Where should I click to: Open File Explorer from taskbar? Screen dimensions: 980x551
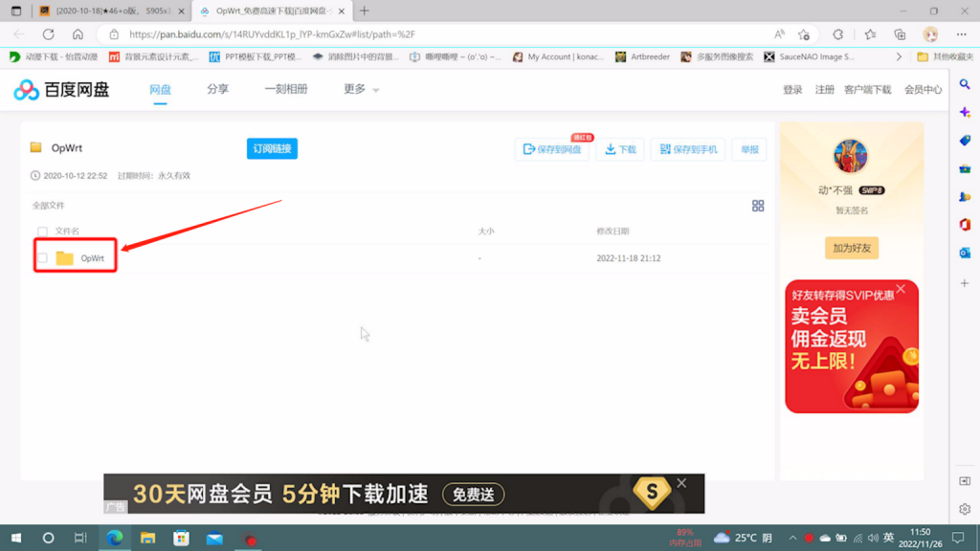[147, 538]
